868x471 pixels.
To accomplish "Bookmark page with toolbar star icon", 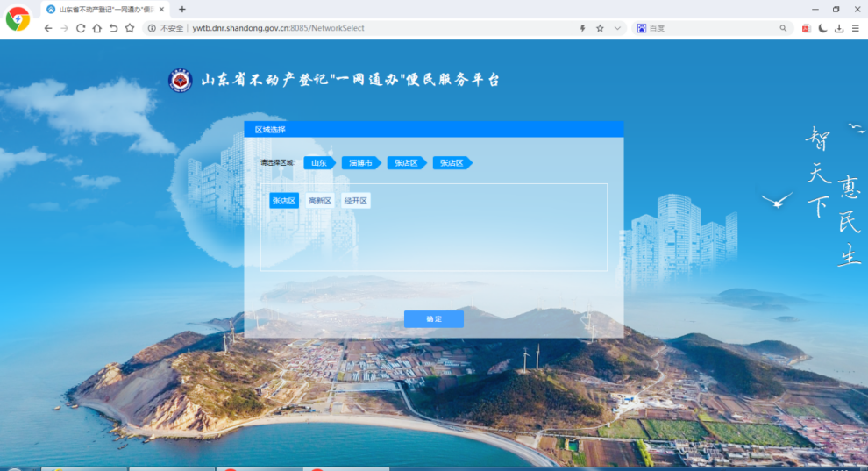I will (130, 28).
